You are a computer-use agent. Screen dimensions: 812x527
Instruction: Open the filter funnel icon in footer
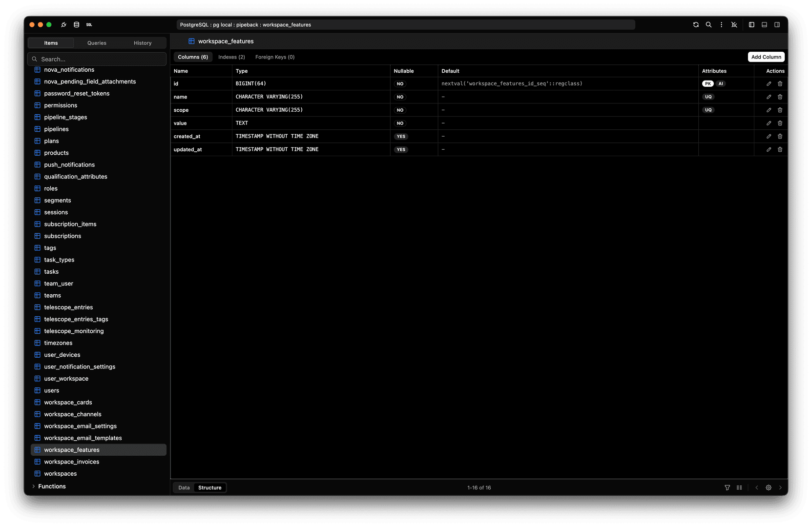click(727, 487)
